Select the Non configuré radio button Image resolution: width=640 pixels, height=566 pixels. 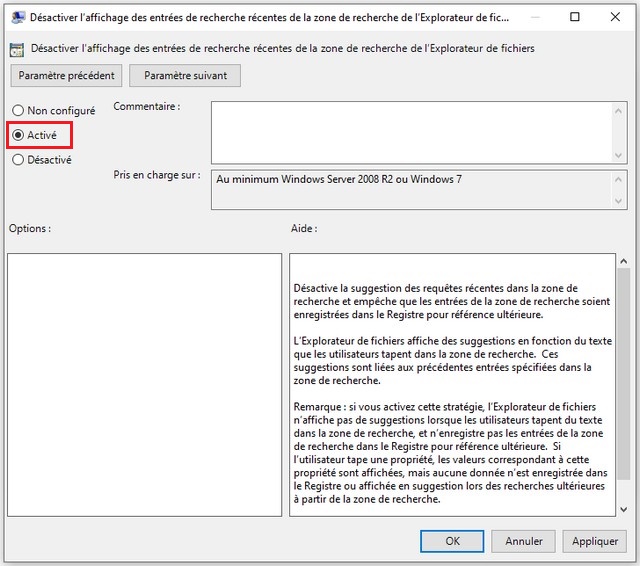pos(18,111)
